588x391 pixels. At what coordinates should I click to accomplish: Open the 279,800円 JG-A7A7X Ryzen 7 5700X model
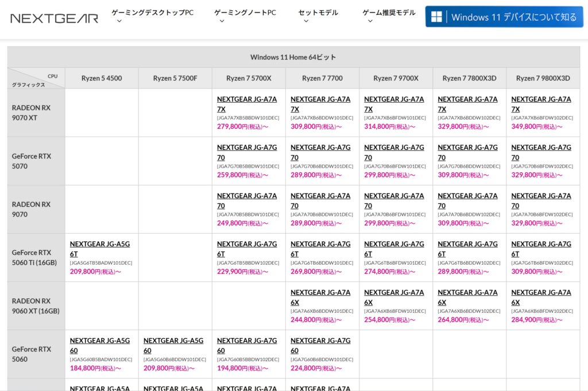coord(246,104)
